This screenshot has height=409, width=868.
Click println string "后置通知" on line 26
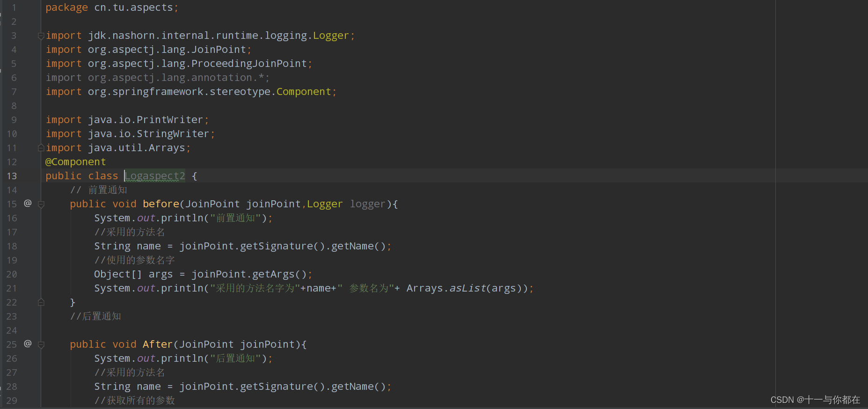coord(235,358)
